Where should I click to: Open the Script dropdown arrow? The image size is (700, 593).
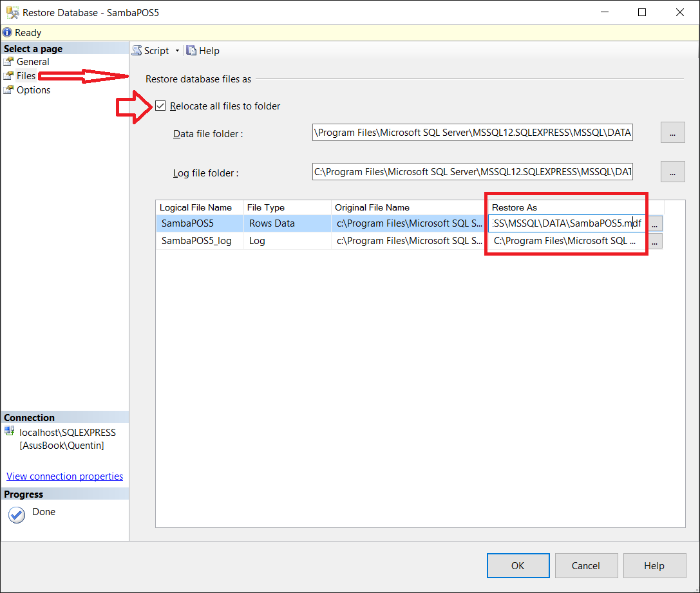point(176,51)
